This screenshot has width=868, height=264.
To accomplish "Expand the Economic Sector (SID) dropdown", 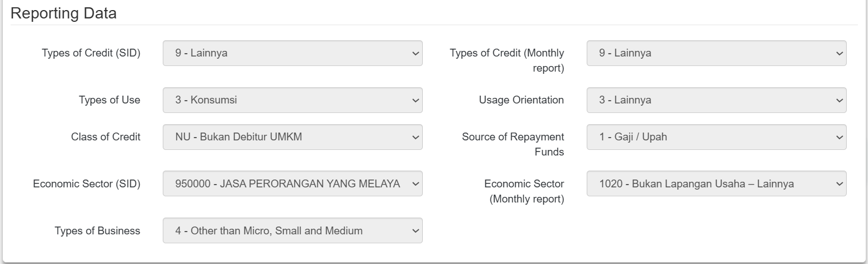I will (x=292, y=183).
